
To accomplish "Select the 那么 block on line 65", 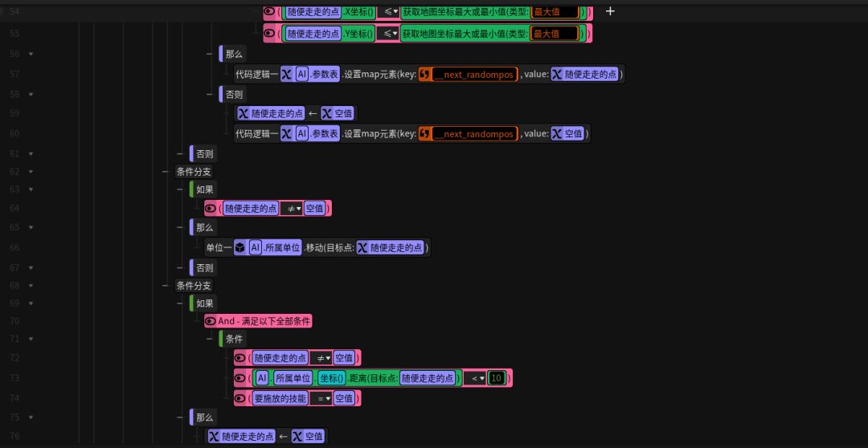I will (203, 227).
